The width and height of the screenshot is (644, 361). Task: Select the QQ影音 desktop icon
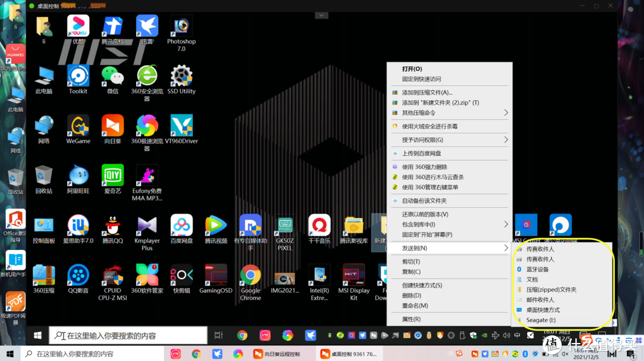(78, 279)
